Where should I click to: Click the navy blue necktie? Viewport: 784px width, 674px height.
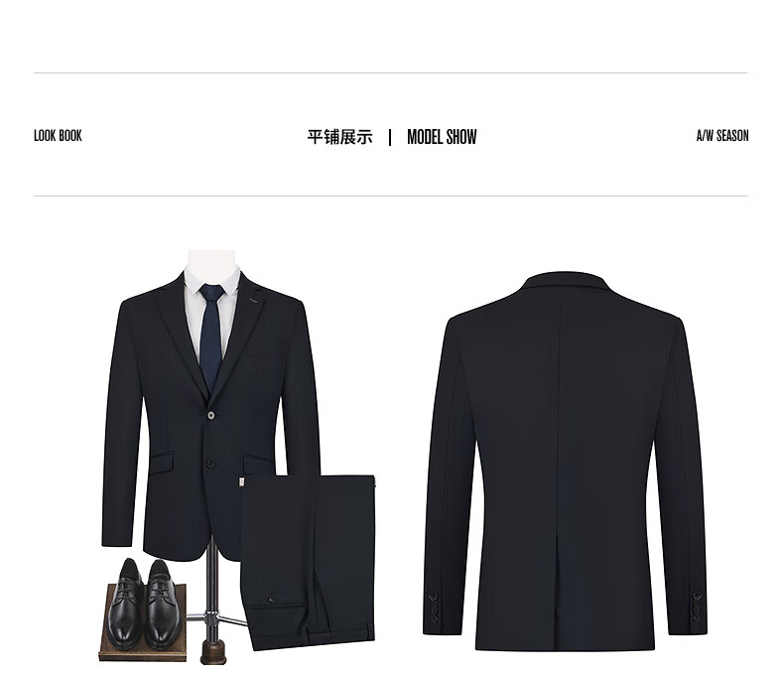click(211, 336)
